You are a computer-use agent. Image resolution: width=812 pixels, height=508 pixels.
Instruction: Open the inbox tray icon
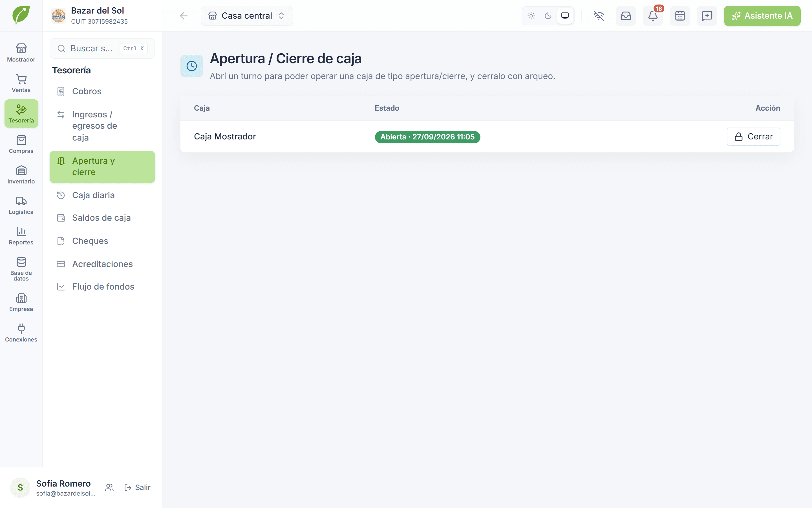[x=626, y=16]
